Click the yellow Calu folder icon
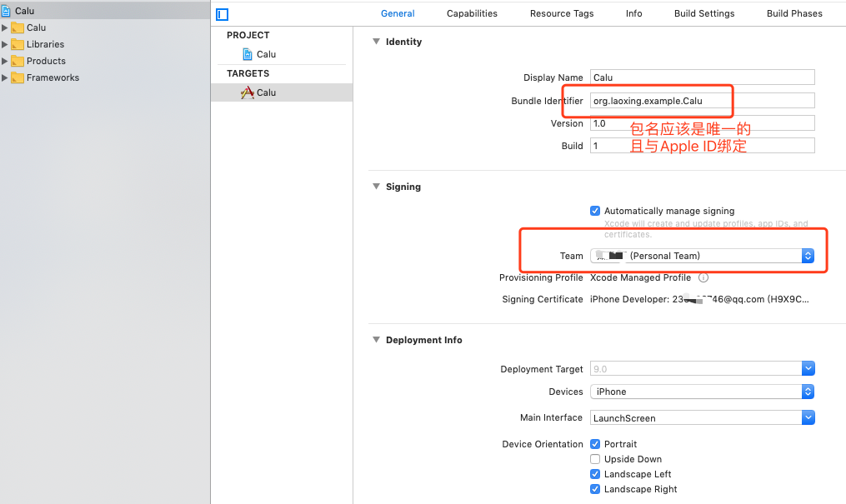The width and height of the screenshot is (846, 504). 18,28
